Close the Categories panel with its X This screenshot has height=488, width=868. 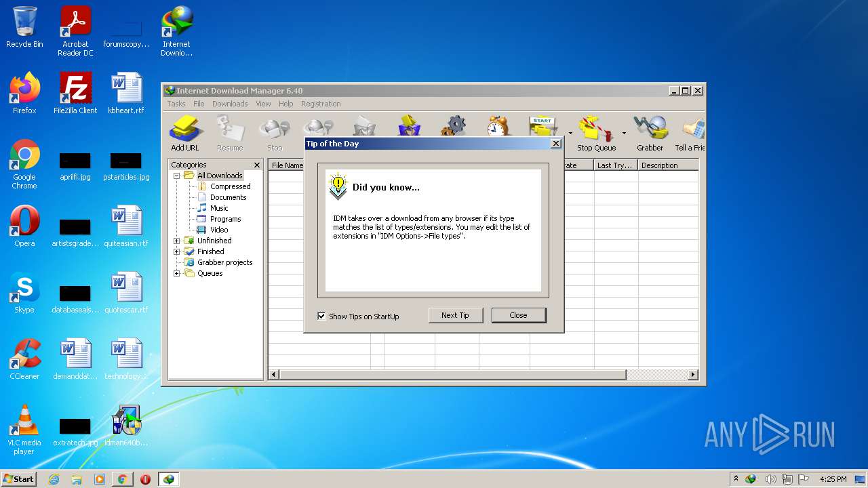[x=257, y=165]
